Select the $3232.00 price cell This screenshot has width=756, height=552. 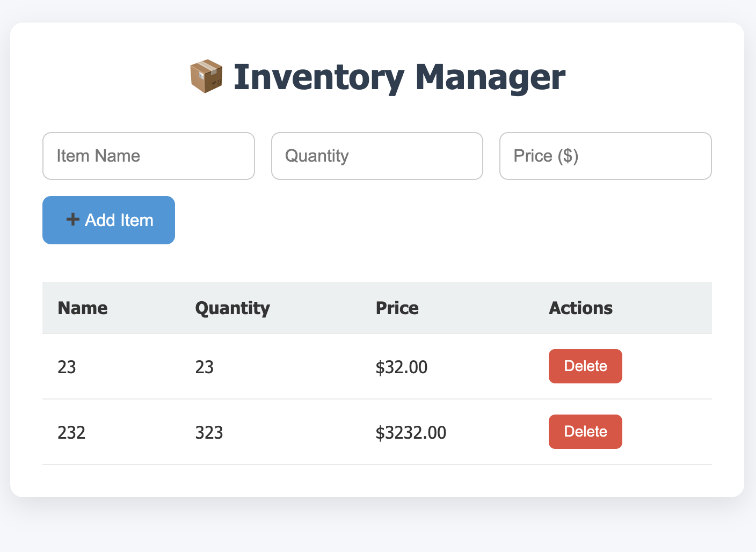(x=411, y=433)
